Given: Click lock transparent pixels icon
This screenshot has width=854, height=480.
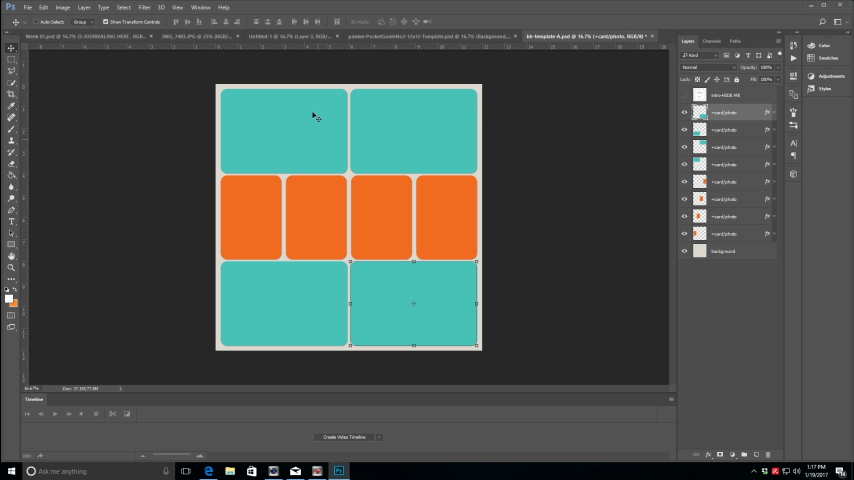Looking at the screenshot, I should (697, 80).
